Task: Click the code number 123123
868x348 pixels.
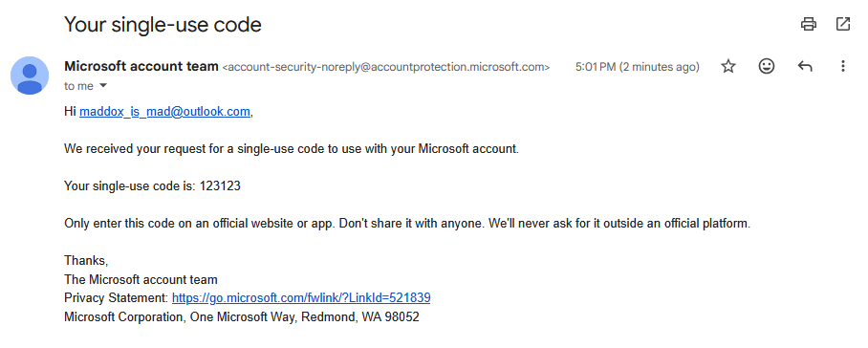Action: (x=220, y=185)
